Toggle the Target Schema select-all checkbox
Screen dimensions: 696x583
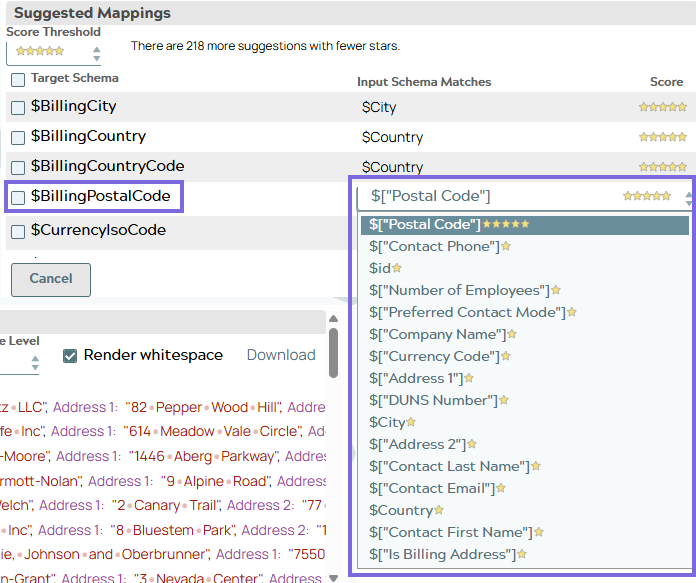(x=18, y=79)
